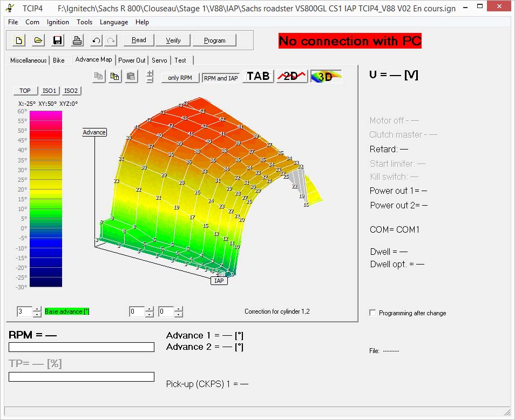Click the Retard status text
515x420 pixels.
(x=389, y=149)
